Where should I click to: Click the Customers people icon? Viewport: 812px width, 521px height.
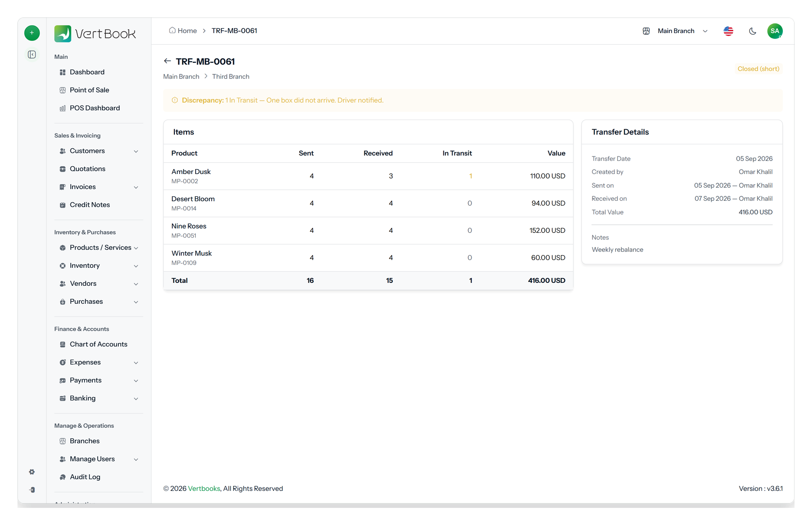coord(63,151)
